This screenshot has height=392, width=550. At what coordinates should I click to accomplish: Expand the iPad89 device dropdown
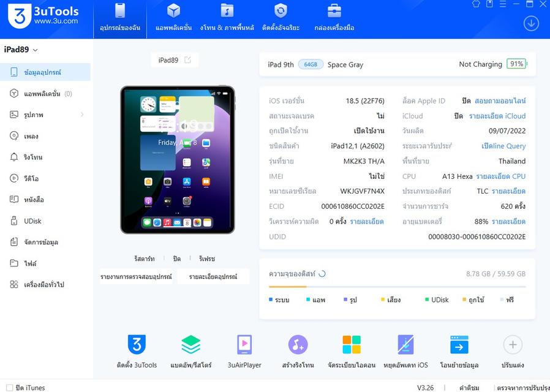36,50
